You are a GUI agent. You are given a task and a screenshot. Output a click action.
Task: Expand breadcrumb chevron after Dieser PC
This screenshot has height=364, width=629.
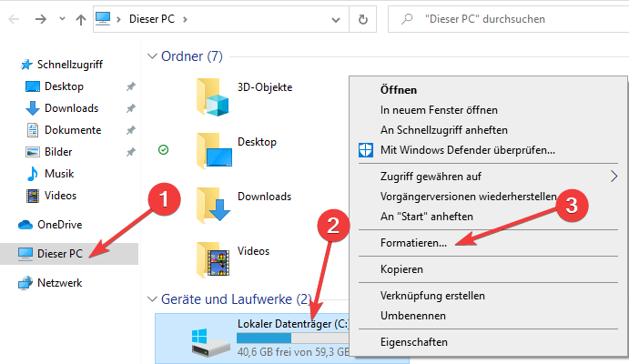[185, 19]
